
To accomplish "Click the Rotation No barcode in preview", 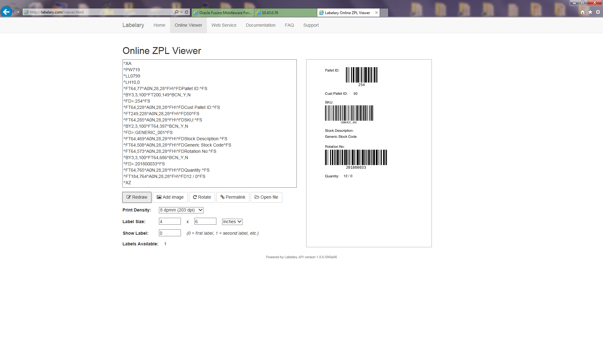I will [x=356, y=157].
